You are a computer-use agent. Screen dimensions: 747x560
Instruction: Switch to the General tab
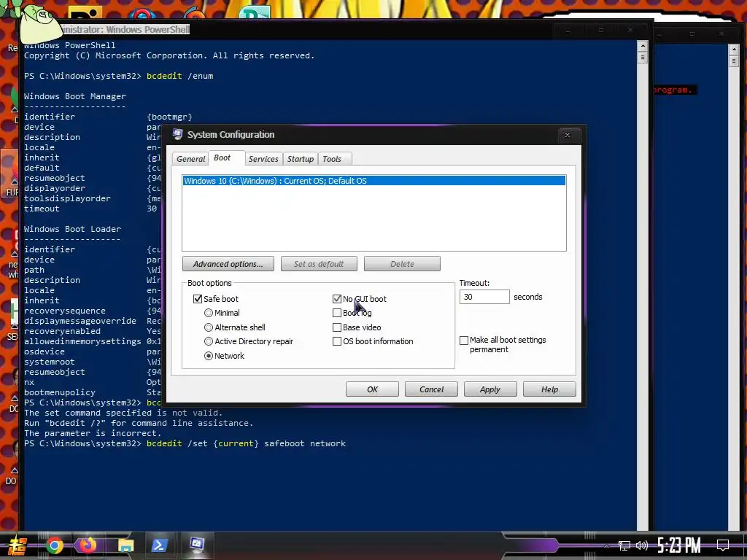[190, 159]
